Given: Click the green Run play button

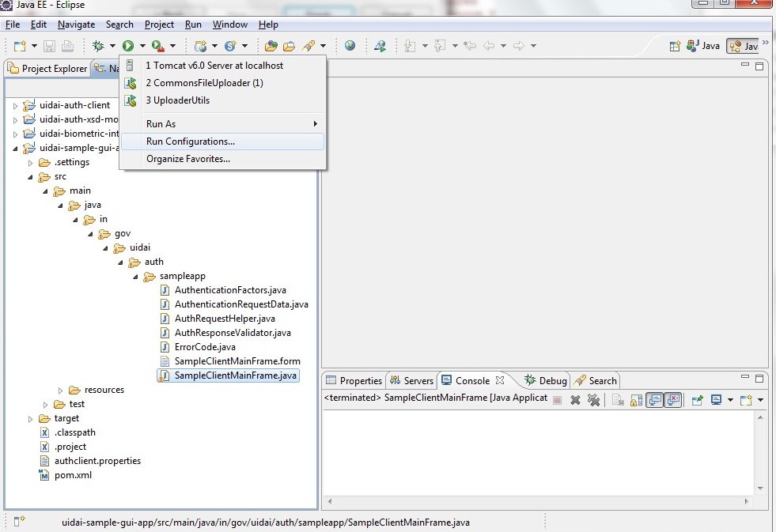Looking at the screenshot, I should coord(128,46).
